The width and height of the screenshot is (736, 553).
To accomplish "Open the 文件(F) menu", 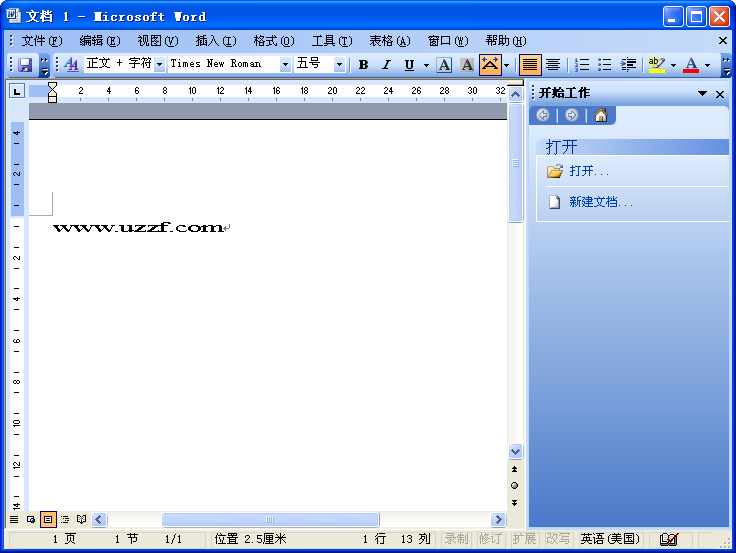I will click(42, 41).
